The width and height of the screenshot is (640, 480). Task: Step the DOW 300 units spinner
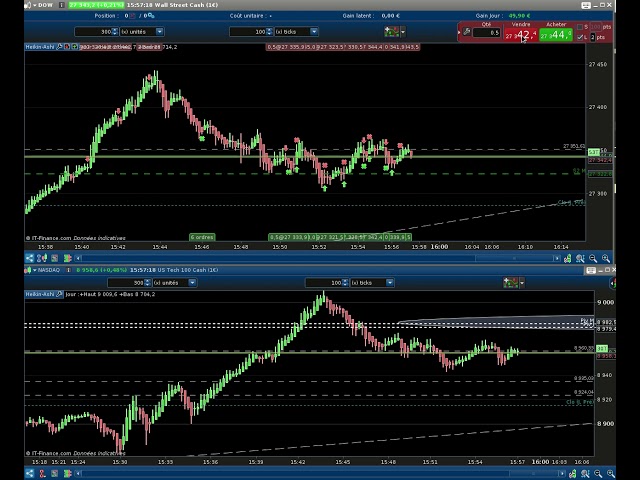[115, 31]
